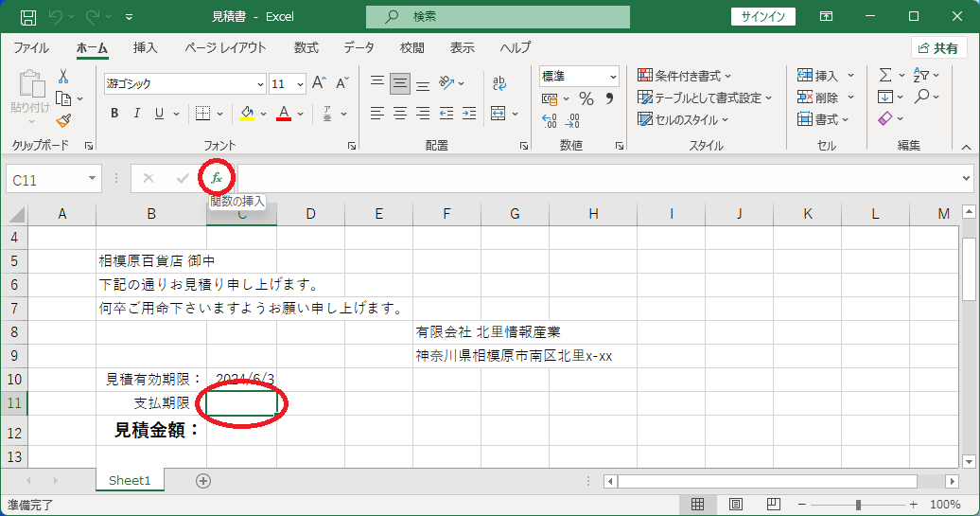Toggle Italic formatting
This screenshot has width=980, height=516.
(137, 114)
